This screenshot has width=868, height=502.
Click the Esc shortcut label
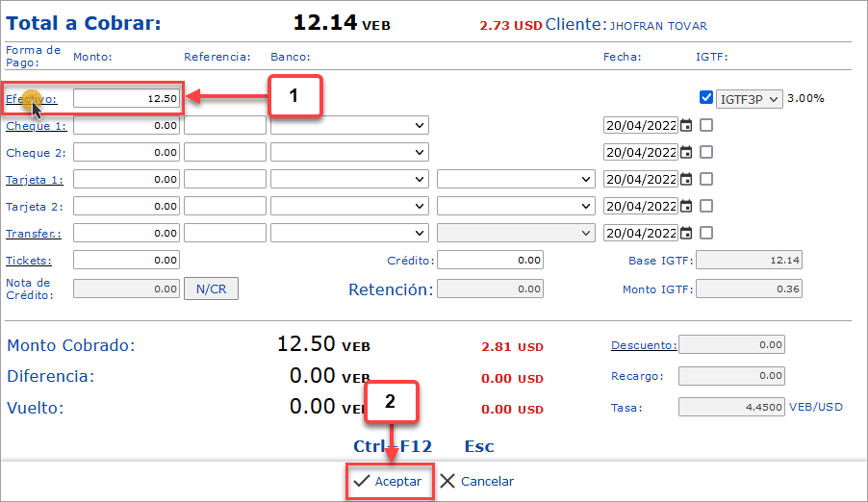[x=479, y=446]
